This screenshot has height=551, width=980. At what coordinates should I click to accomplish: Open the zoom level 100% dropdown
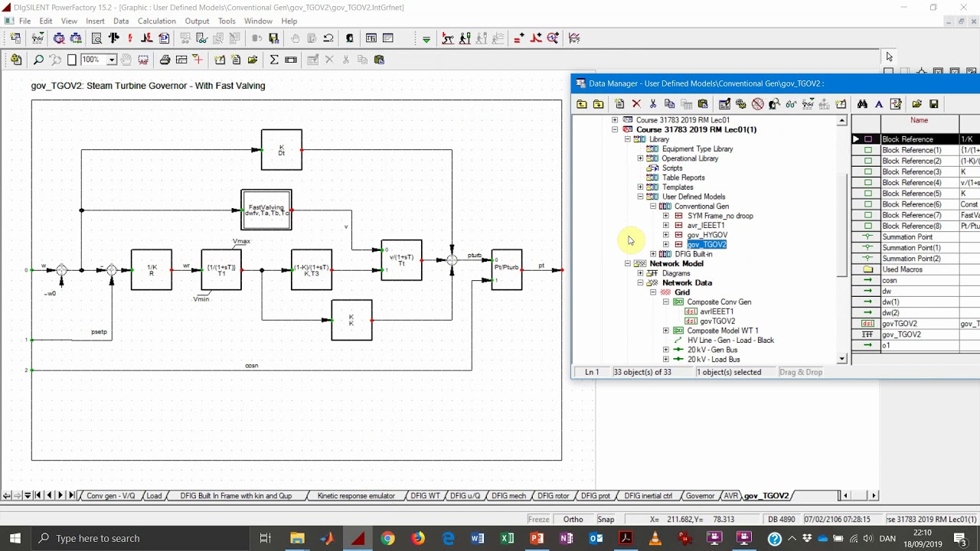(x=111, y=60)
